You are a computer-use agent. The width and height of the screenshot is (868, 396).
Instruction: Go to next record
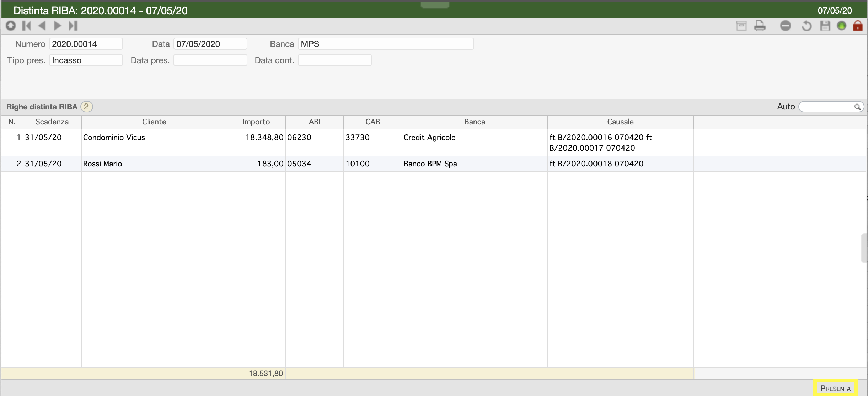[x=57, y=26]
